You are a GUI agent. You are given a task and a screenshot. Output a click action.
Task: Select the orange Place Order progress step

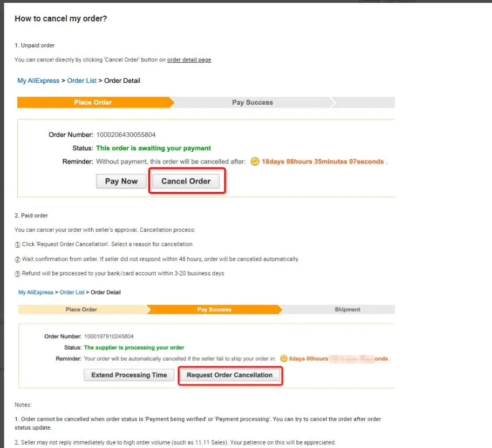pyautogui.click(x=93, y=102)
